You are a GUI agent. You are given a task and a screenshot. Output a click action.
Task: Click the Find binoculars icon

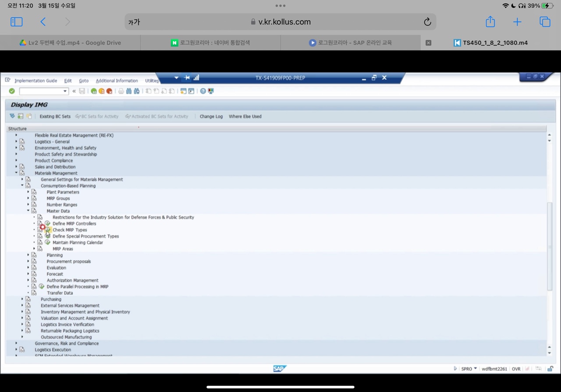point(129,91)
